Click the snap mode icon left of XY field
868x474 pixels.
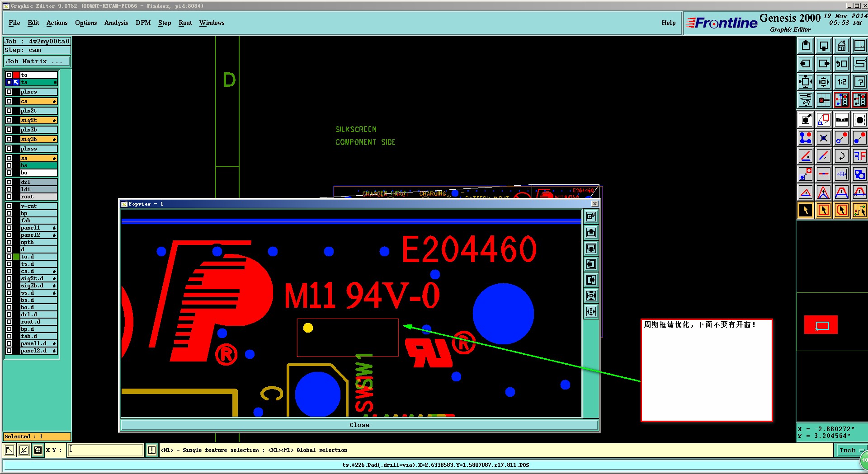pyautogui.click(x=9, y=450)
